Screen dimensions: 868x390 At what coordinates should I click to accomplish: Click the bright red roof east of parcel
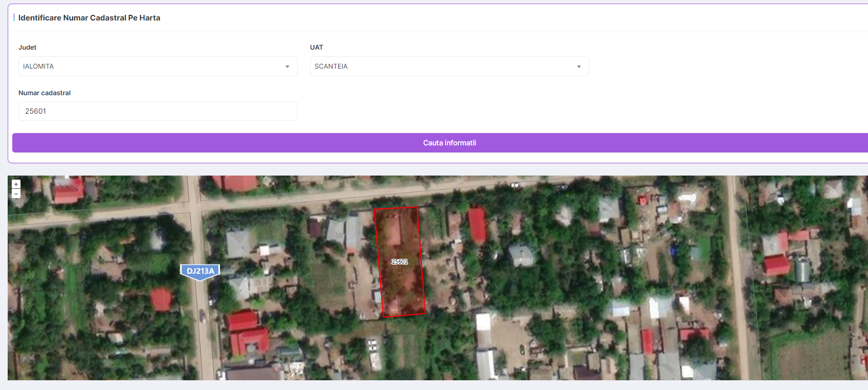[x=477, y=224]
